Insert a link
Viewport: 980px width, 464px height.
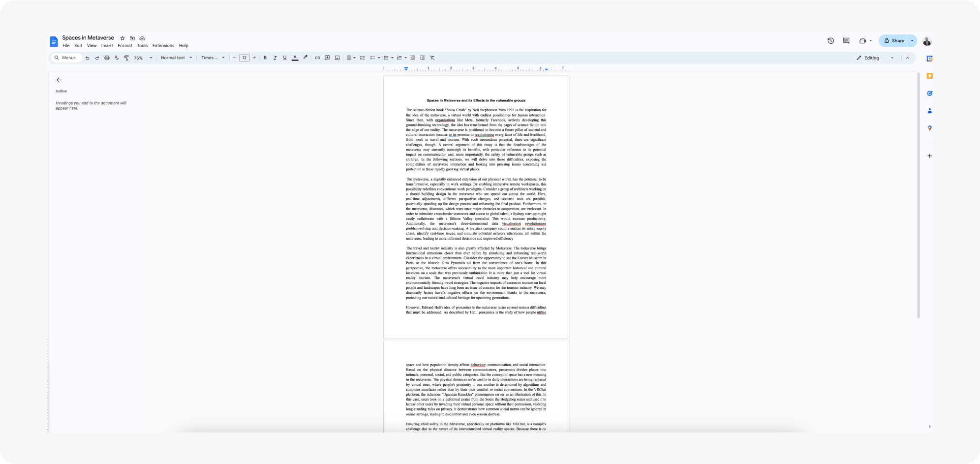click(317, 58)
